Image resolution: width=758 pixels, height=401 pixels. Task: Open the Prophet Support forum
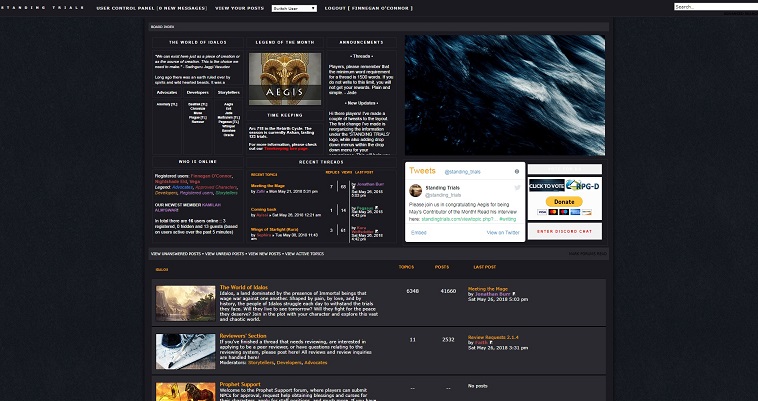click(x=240, y=385)
